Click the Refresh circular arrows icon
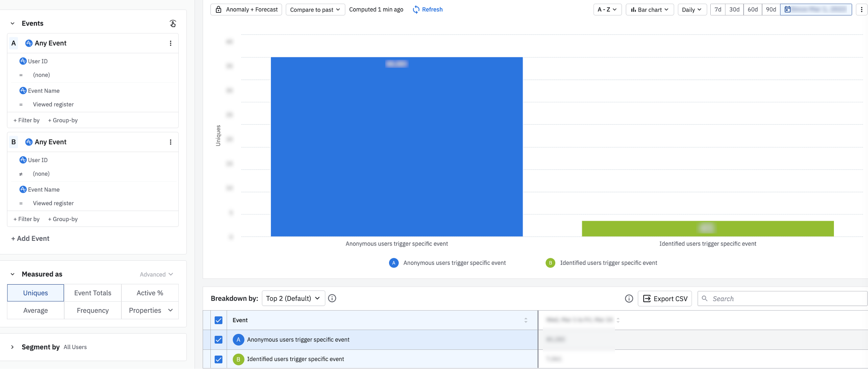The height and width of the screenshot is (370, 868). [x=416, y=9]
